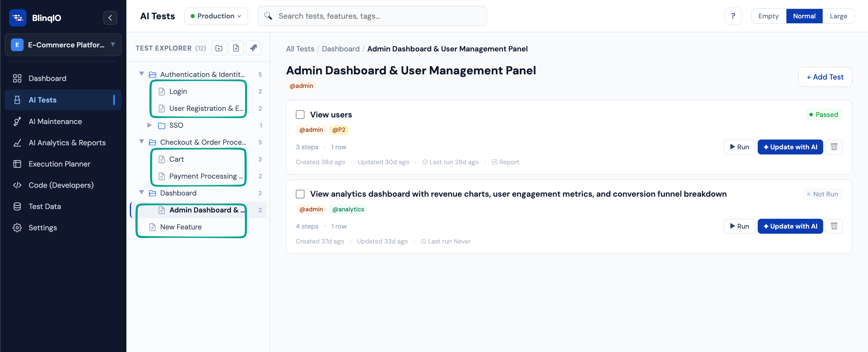Switch test size view to Large
Image resolution: width=868 pixels, height=352 pixels.
839,16
